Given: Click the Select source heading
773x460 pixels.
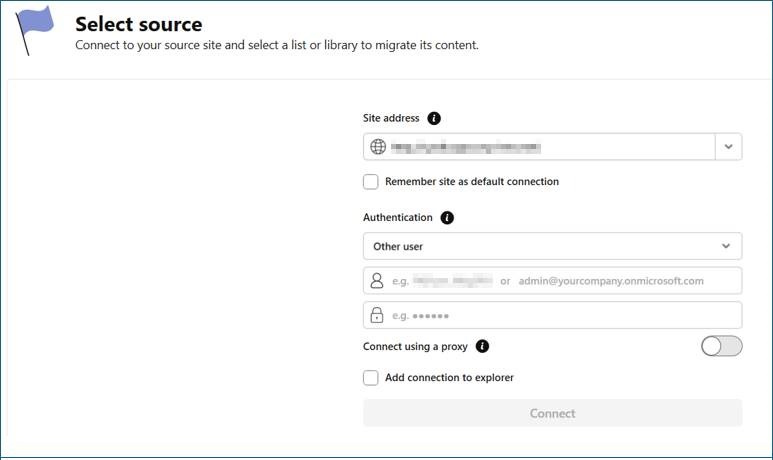Looking at the screenshot, I should pyautogui.click(x=138, y=24).
